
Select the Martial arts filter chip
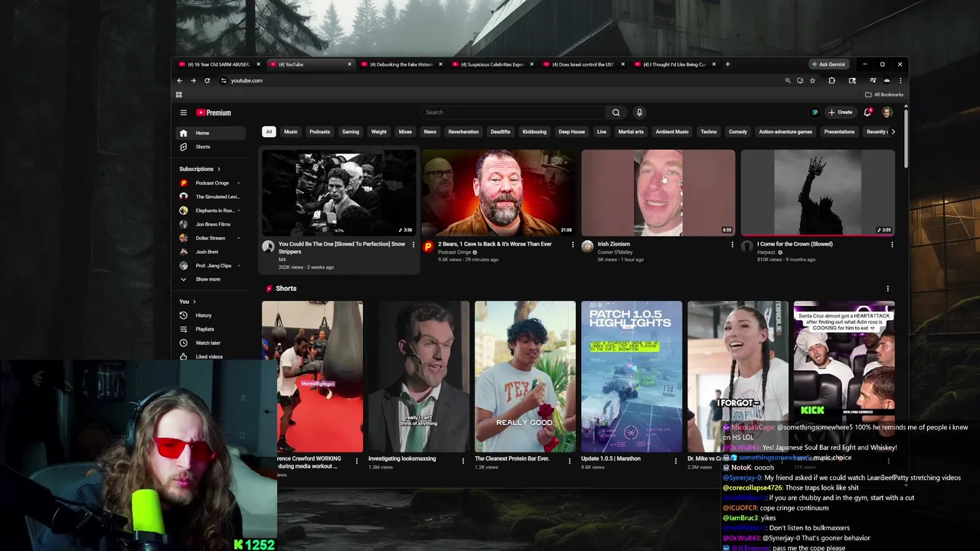pyautogui.click(x=631, y=132)
